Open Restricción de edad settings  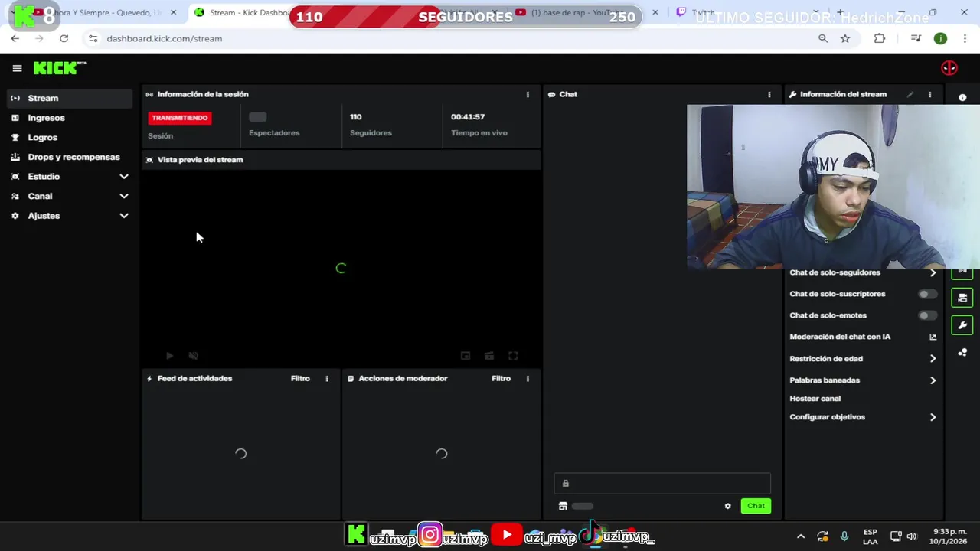tap(863, 359)
